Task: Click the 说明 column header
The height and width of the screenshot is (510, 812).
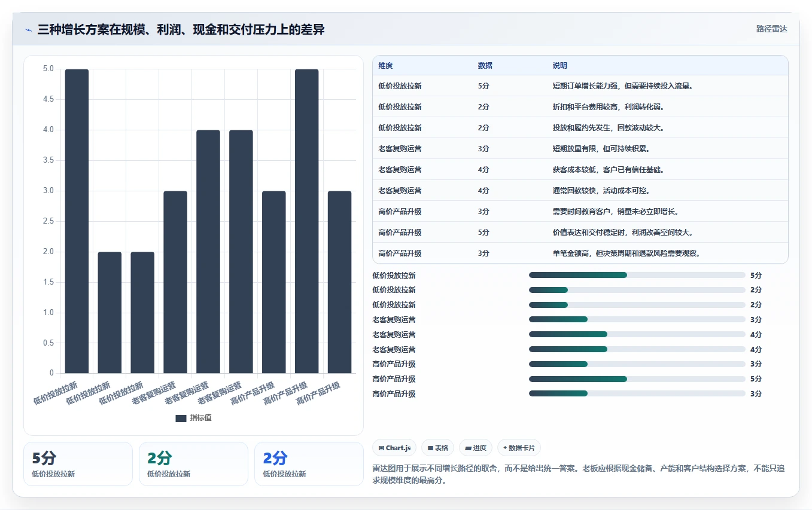Action: (x=560, y=66)
